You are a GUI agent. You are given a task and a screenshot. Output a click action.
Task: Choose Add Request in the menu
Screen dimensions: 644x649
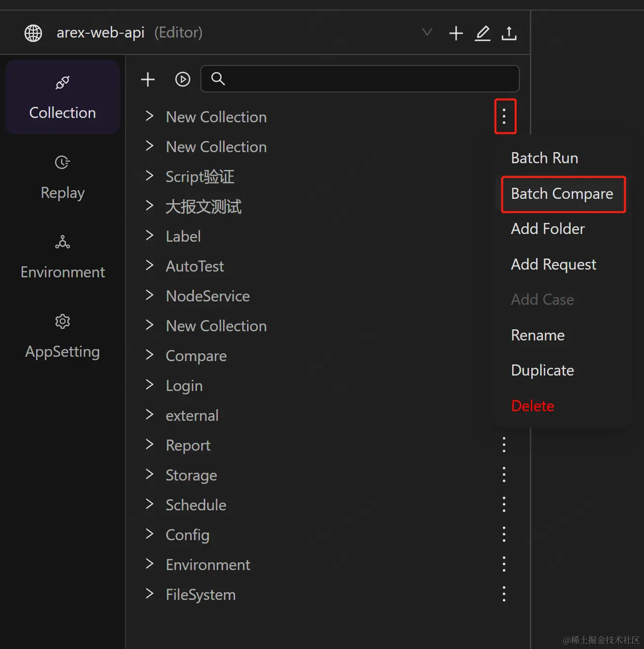click(553, 264)
